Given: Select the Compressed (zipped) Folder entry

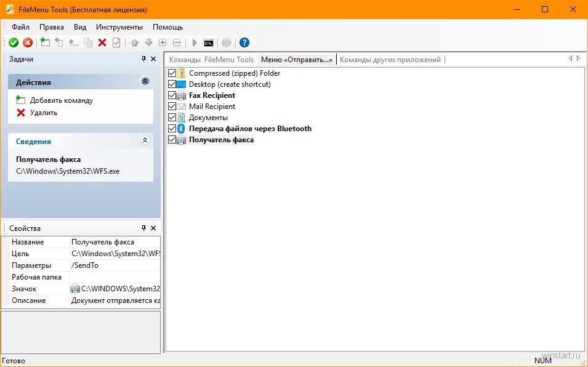Looking at the screenshot, I should 235,73.
